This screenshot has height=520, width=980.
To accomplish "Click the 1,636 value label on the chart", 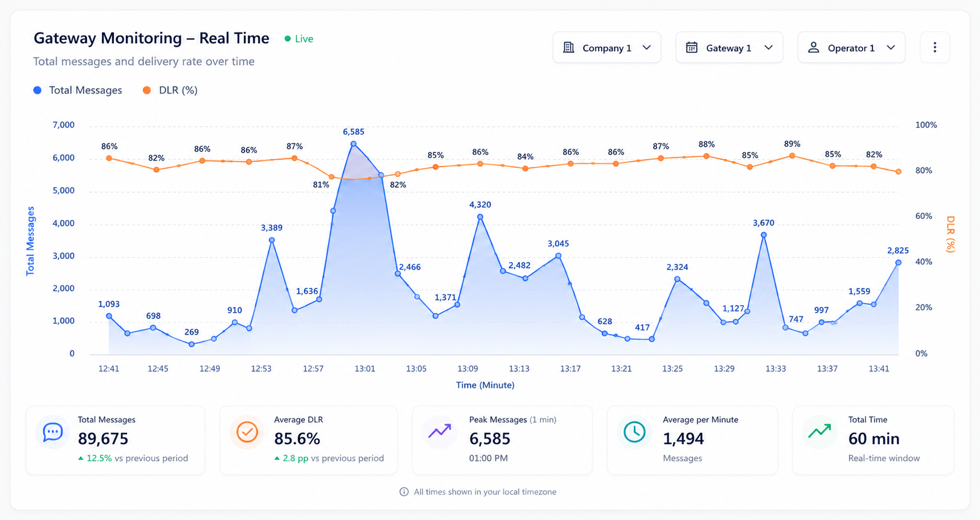I will pos(307,291).
